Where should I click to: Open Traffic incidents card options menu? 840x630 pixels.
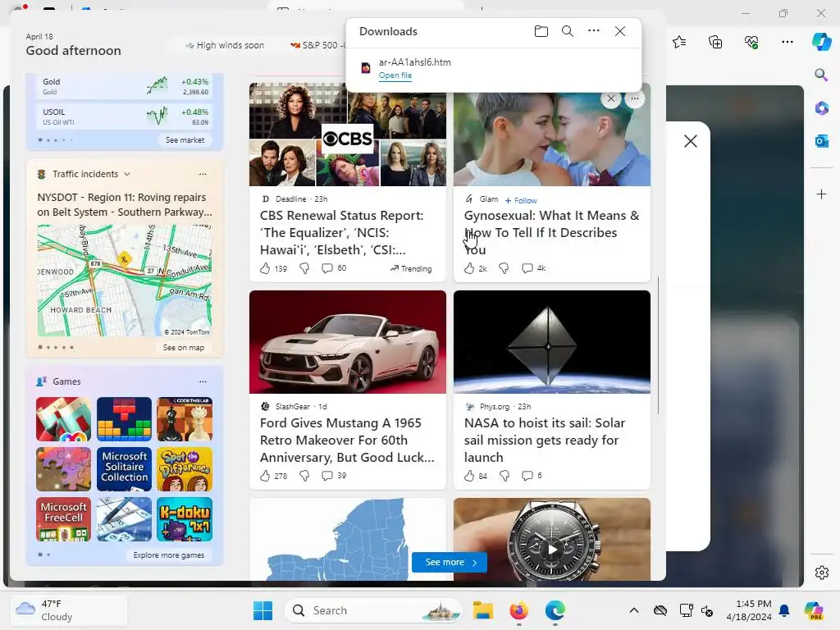pos(203,174)
